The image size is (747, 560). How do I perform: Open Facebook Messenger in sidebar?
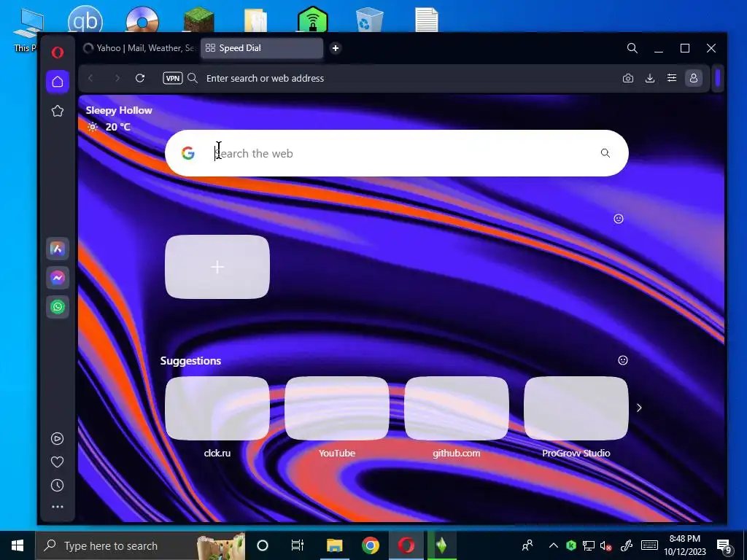pyautogui.click(x=58, y=278)
